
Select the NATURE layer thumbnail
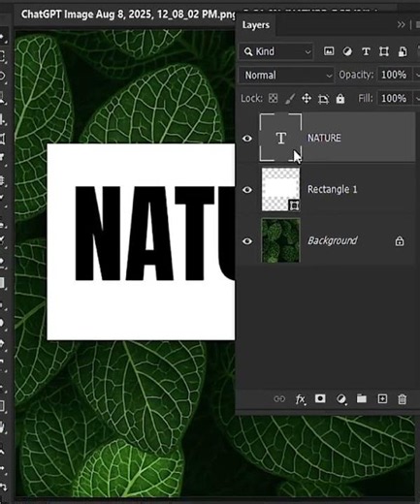coord(280,138)
